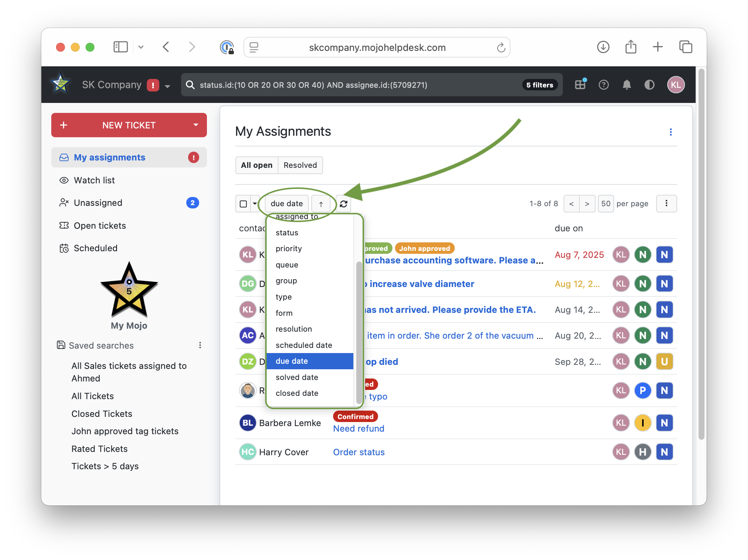Screen dimensions: 748x560
Task: Expand the SK Company account dropdown
Action: (x=167, y=86)
